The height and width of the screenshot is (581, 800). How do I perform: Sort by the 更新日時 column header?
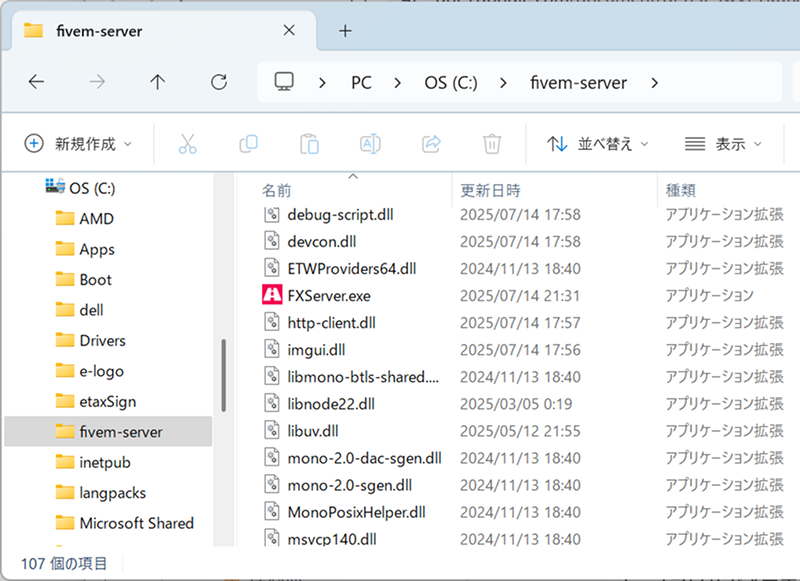click(555, 190)
